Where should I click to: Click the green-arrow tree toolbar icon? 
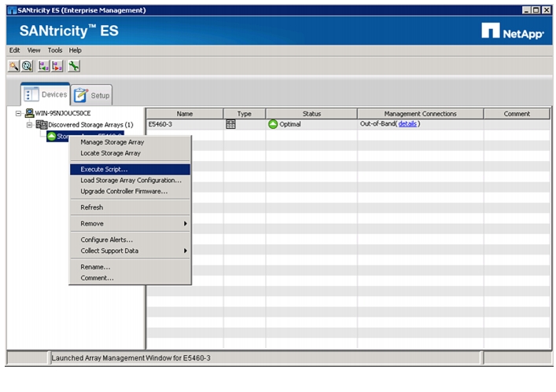pos(43,66)
